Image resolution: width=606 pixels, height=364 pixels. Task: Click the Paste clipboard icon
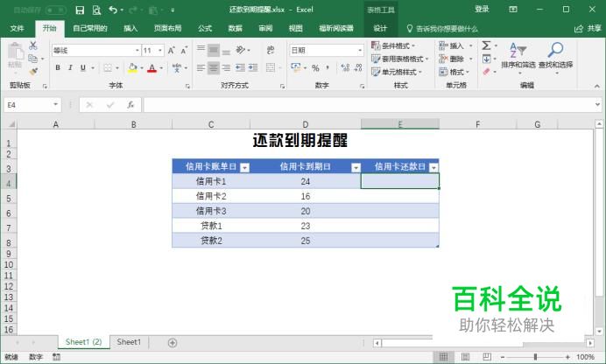(16, 52)
